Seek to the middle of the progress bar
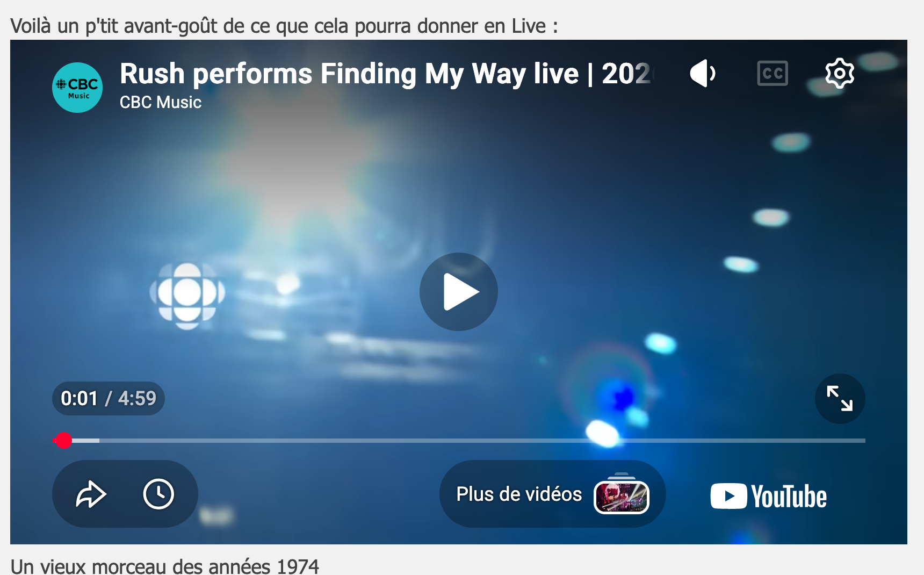The height and width of the screenshot is (575, 924). 459,441
